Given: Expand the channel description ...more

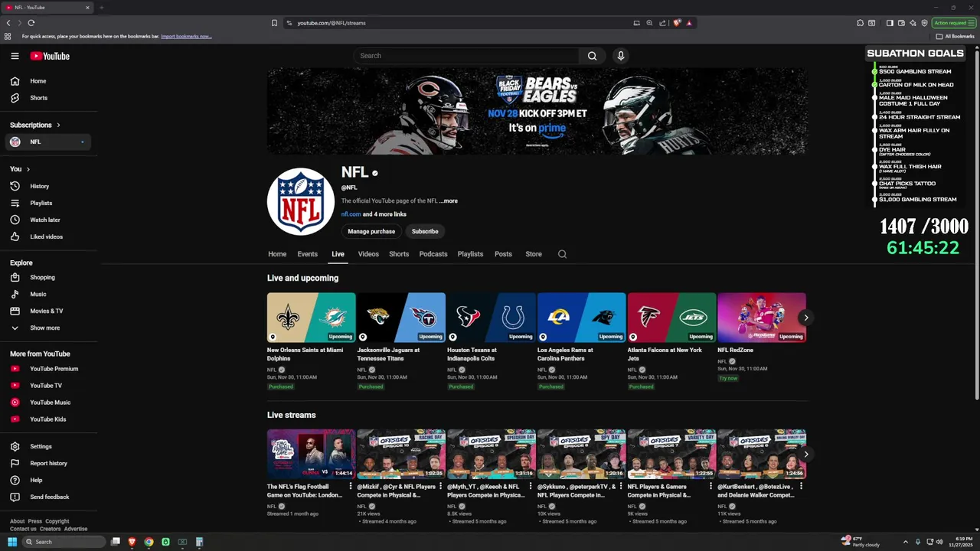Looking at the screenshot, I should [x=449, y=201].
